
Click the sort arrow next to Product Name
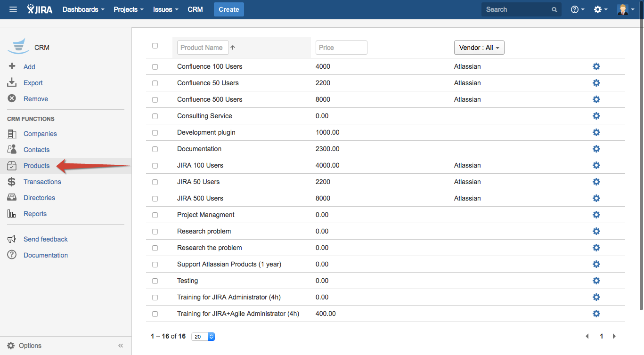click(x=233, y=48)
